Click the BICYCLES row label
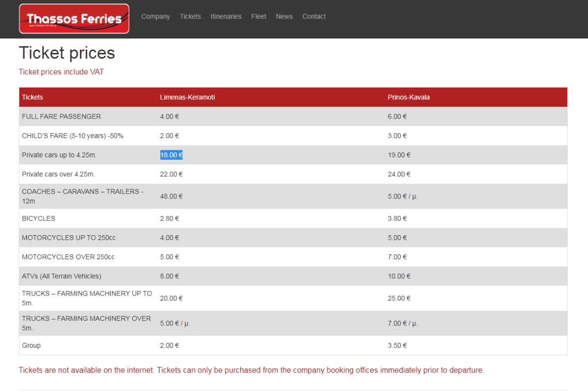 (38, 219)
